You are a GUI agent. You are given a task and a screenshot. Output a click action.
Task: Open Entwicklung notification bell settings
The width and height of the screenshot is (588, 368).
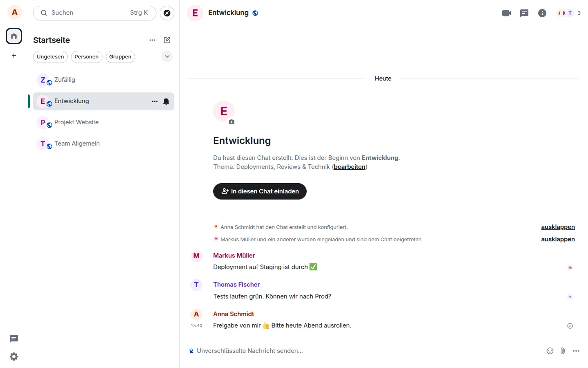point(166,101)
